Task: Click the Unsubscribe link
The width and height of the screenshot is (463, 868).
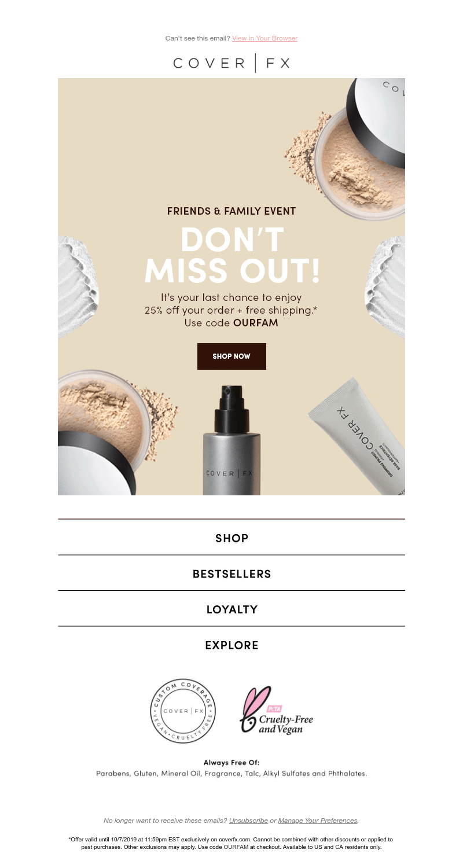Action: (x=248, y=821)
